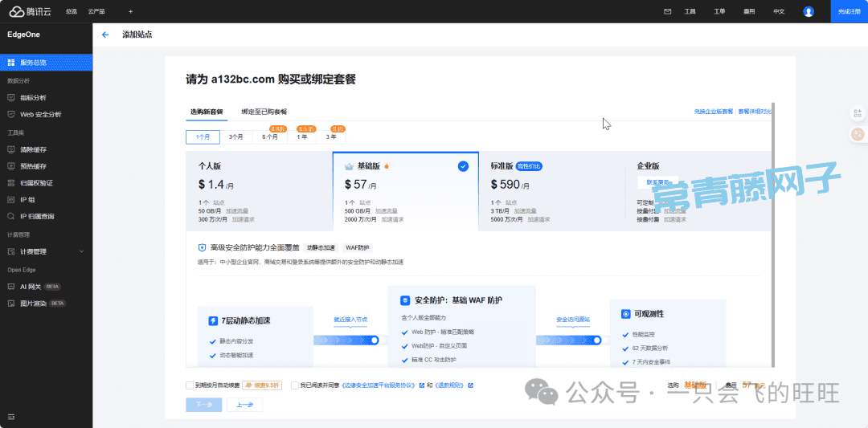868x428 pixels.
Task: Switch to 选购新套餐 tab
Action: point(207,112)
